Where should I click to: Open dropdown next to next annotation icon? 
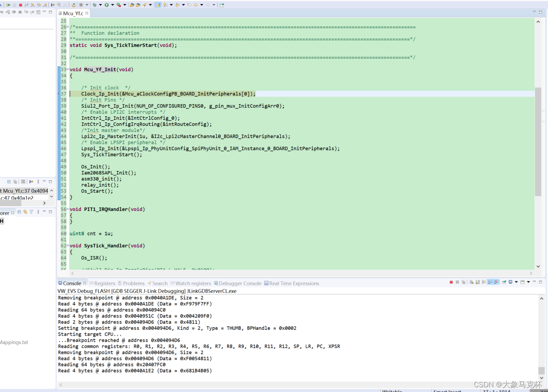[x=171, y=5]
